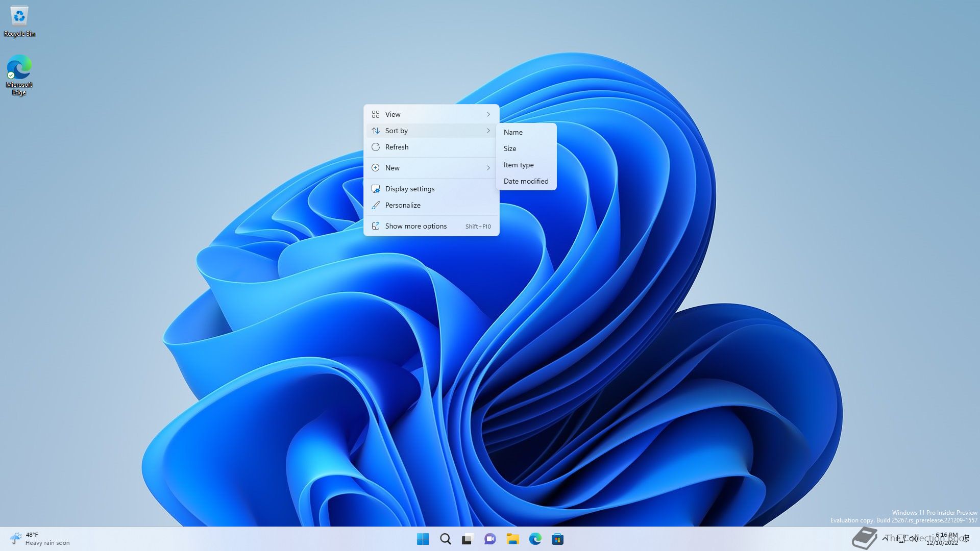
Task: Launch Microsoft Edge from the taskbar
Action: point(535,539)
